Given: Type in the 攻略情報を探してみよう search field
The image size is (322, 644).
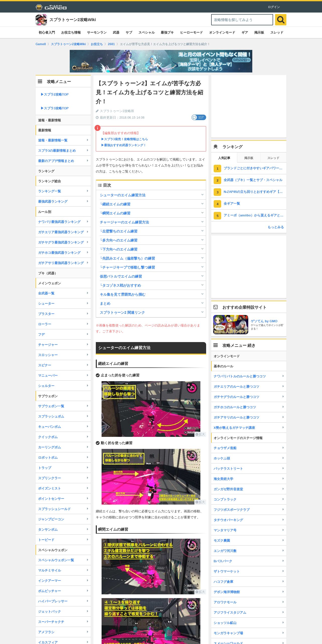Looking at the screenshot, I should 242,20.
